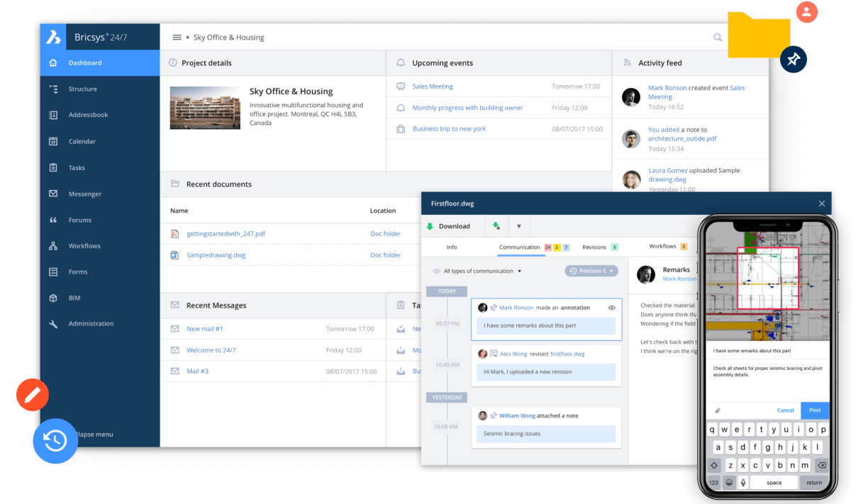This screenshot has width=868, height=504.
Task: Open the Structure section icon in sidebar
Action: coord(53,89)
